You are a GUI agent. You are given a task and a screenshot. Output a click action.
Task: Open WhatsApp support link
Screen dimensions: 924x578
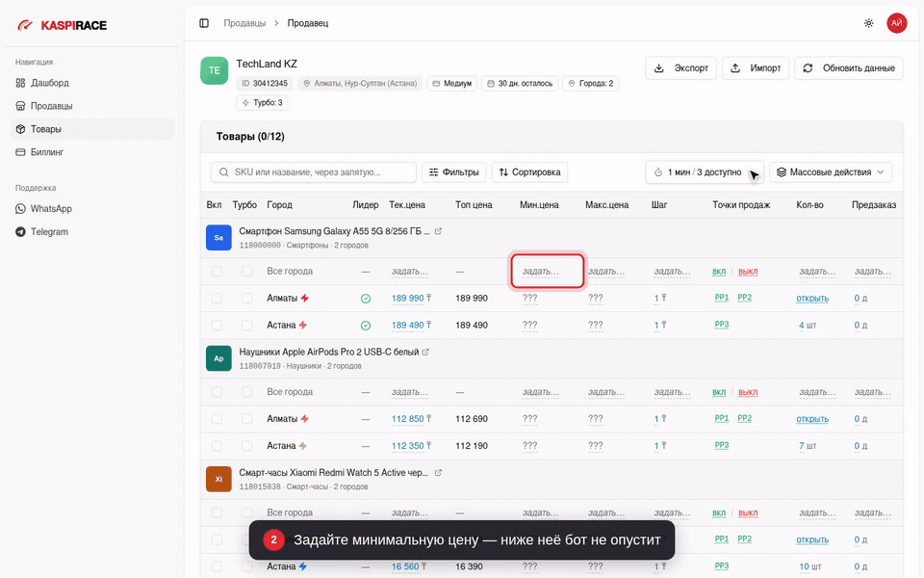92,209
